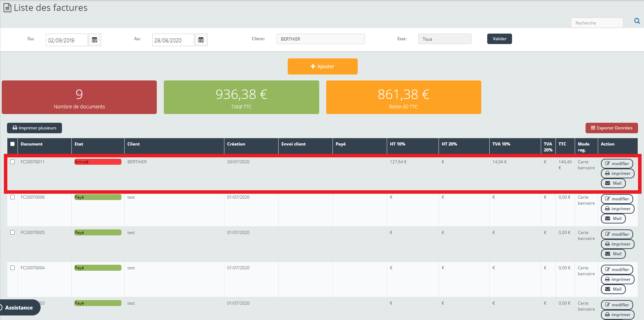Toggle the select-all checkbox in table header
Image resolution: width=644 pixels, height=320 pixels.
tap(13, 144)
